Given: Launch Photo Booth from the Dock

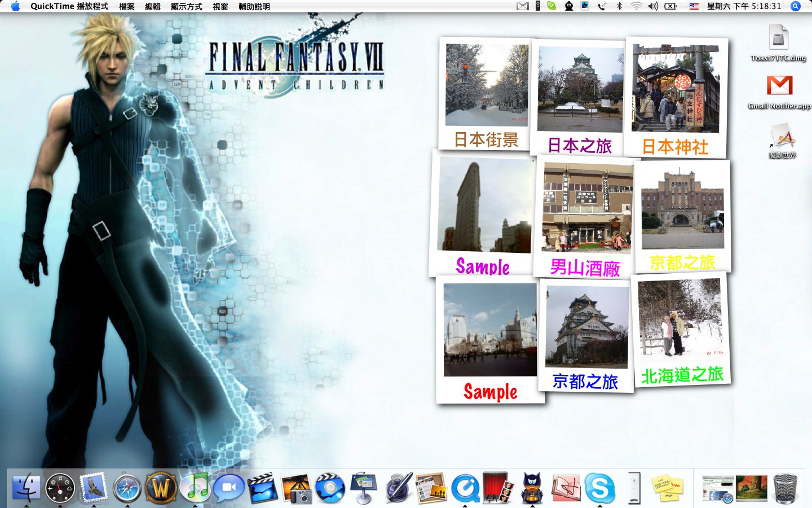Looking at the screenshot, I should (498, 488).
